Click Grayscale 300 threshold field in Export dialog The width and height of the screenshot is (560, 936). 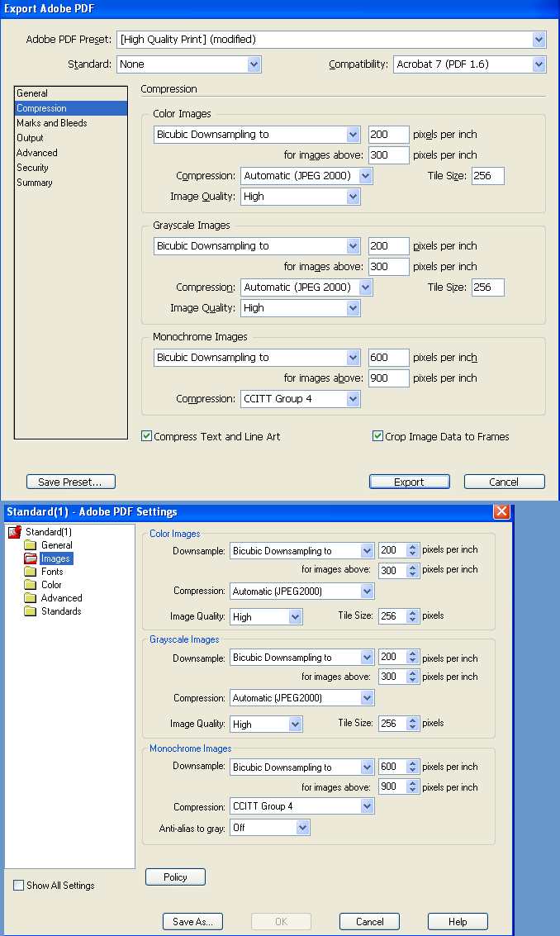pyautogui.click(x=388, y=267)
